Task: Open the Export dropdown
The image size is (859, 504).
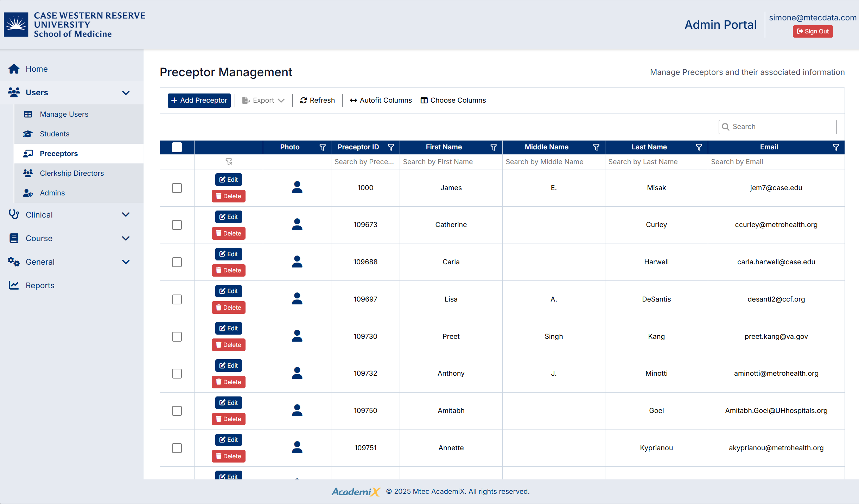Action: [263, 101]
